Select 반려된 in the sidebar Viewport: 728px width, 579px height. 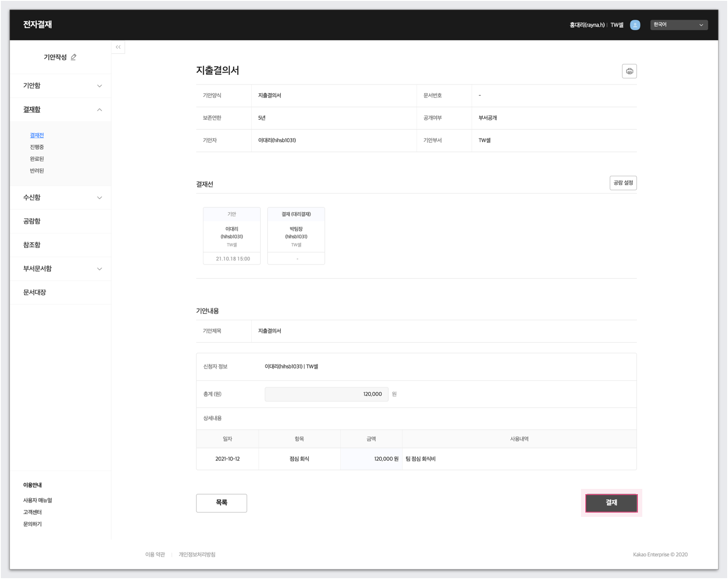tap(37, 171)
